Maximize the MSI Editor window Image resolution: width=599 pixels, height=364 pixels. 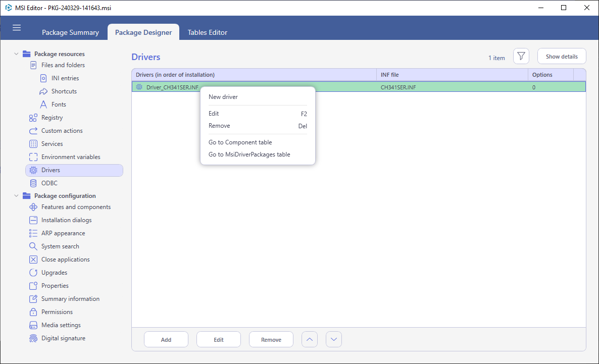[x=564, y=8]
